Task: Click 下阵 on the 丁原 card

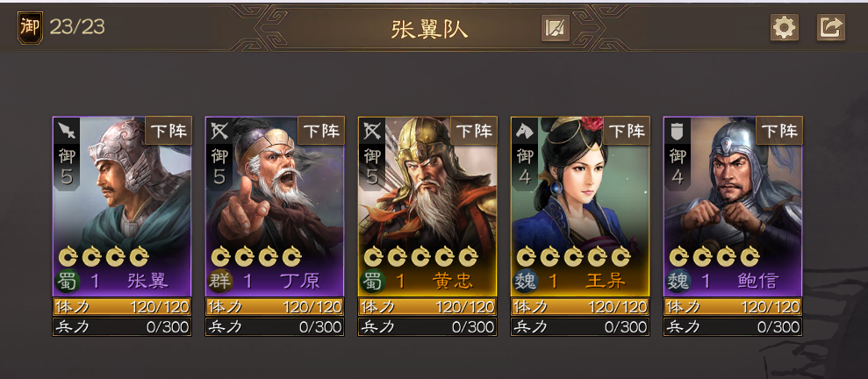Action: click(x=321, y=131)
